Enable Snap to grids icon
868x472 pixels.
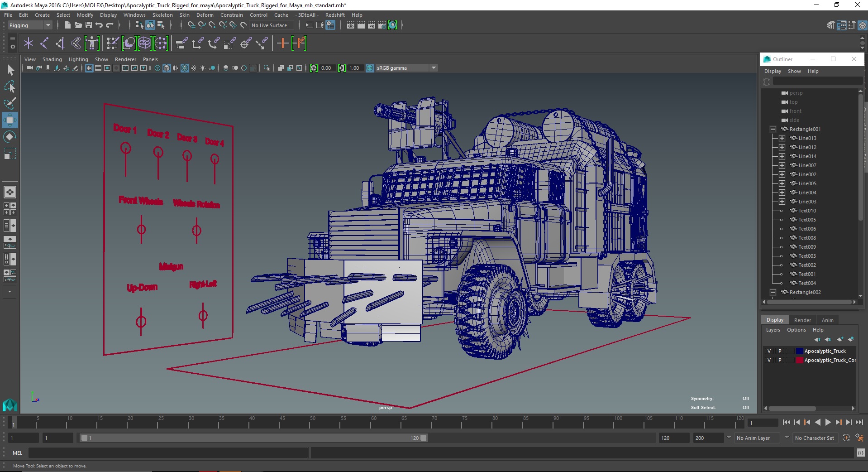(191, 25)
